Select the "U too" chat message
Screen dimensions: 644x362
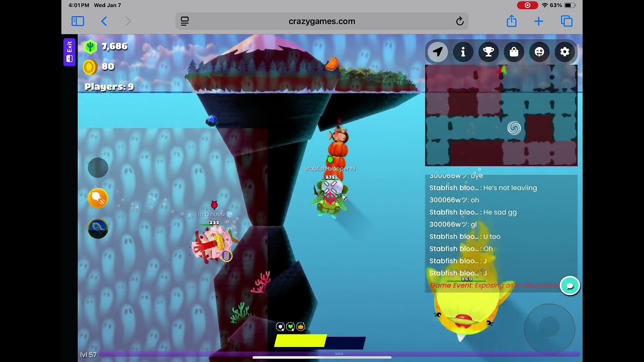[x=465, y=236]
